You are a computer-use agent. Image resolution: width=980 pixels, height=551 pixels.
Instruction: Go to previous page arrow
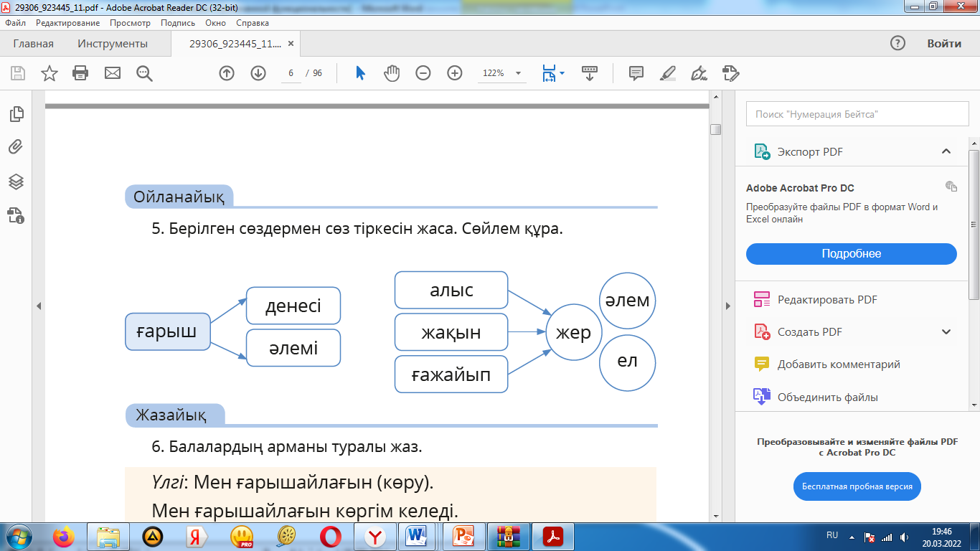point(227,73)
